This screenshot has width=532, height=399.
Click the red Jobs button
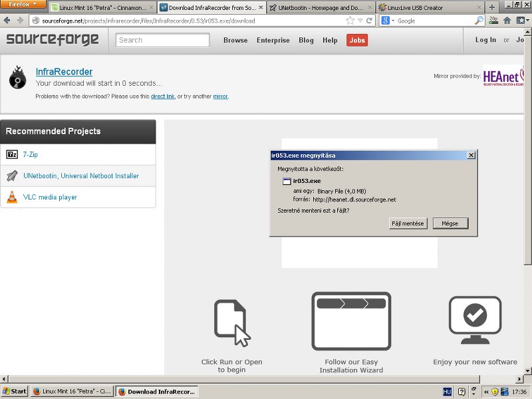tap(357, 40)
